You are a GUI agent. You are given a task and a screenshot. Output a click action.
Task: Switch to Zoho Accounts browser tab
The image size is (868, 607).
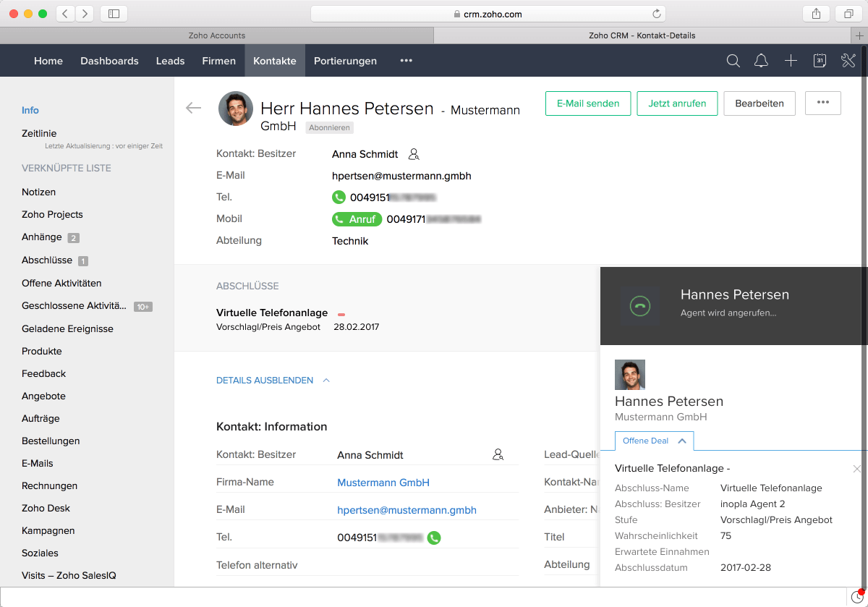click(x=216, y=35)
